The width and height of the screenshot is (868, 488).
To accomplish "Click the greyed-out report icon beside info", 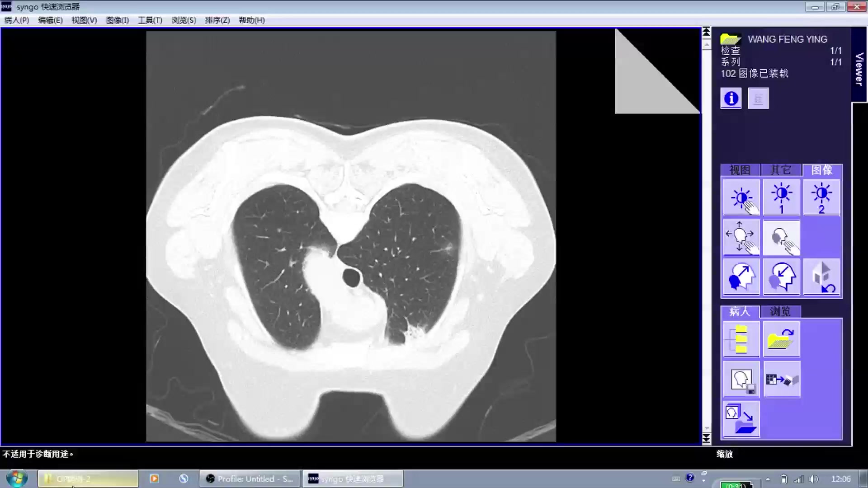I will [x=758, y=99].
